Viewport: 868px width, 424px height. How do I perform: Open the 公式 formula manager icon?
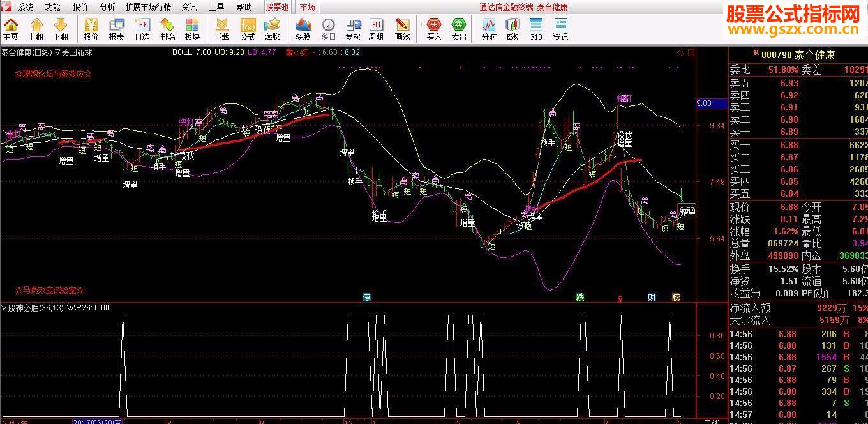(248, 29)
